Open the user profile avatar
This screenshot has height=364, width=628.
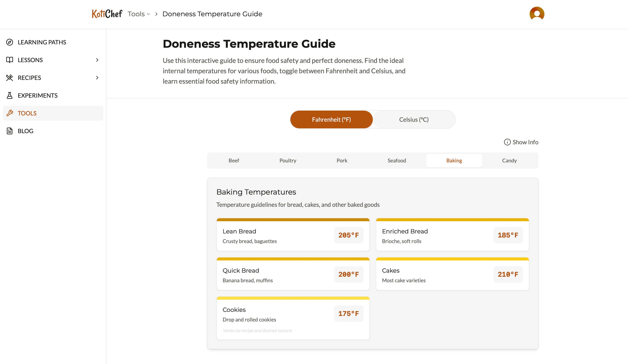pyautogui.click(x=537, y=14)
